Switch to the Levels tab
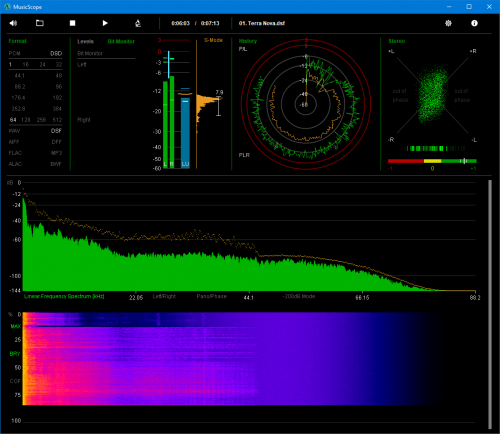This screenshot has height=434, width=500. pos(86,41)
